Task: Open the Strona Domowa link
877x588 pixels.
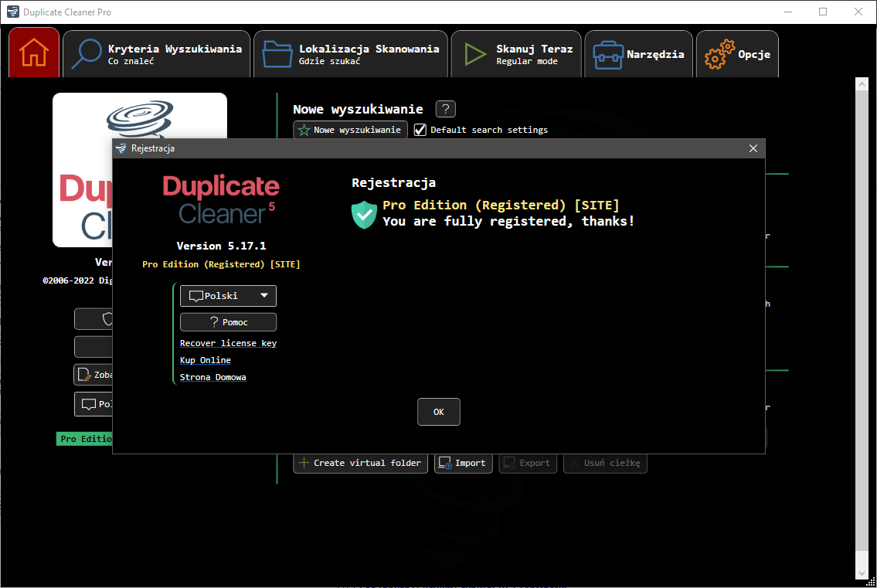Action: coord(213,377)
